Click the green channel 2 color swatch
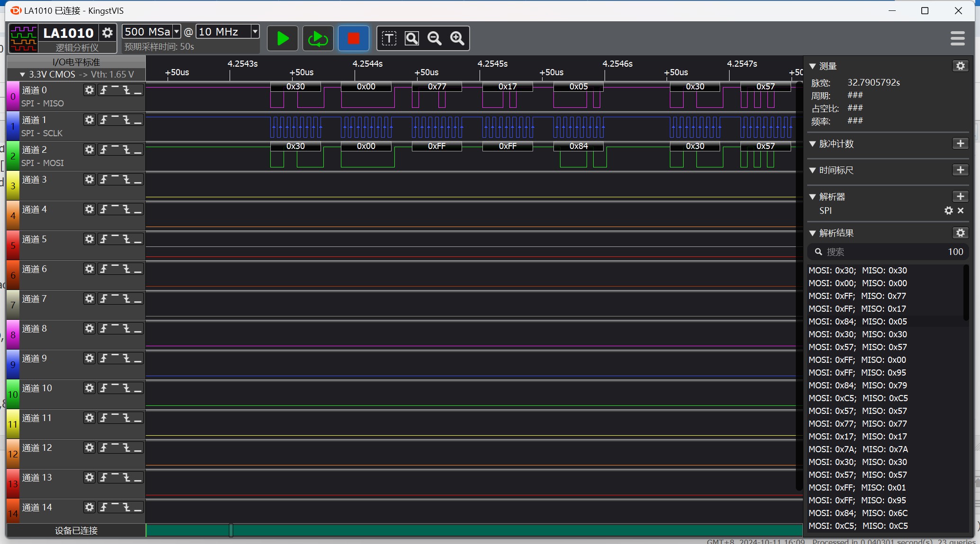This screenshot has height=544, width=980. click(x=13, y=156)
